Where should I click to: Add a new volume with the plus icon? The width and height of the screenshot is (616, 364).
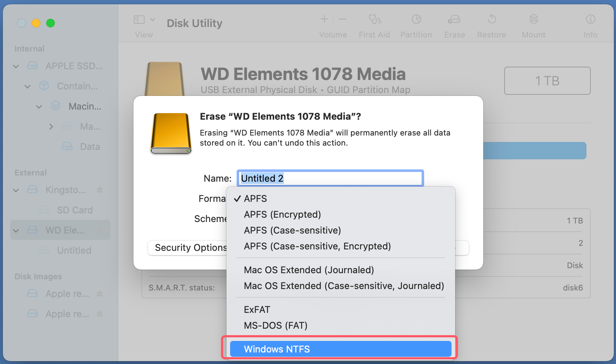click(324, 19)
